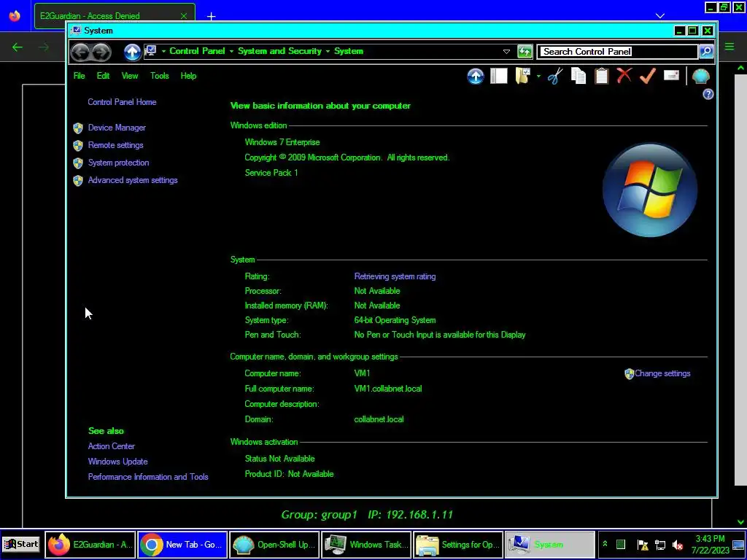Open the Tools menu
The image size is (747, 560).
click(x=160, y=76)
